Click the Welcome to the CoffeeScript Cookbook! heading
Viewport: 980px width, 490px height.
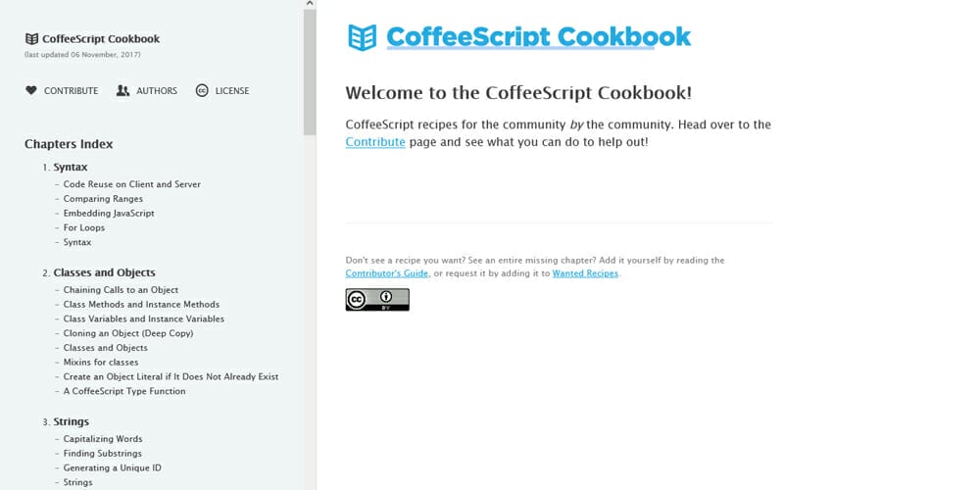point(518,93)
